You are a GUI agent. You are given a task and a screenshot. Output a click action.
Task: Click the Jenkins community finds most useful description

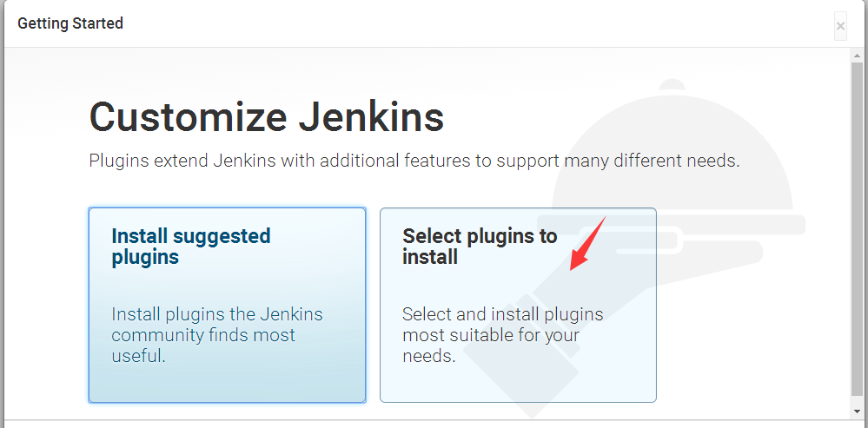(203, 334)
